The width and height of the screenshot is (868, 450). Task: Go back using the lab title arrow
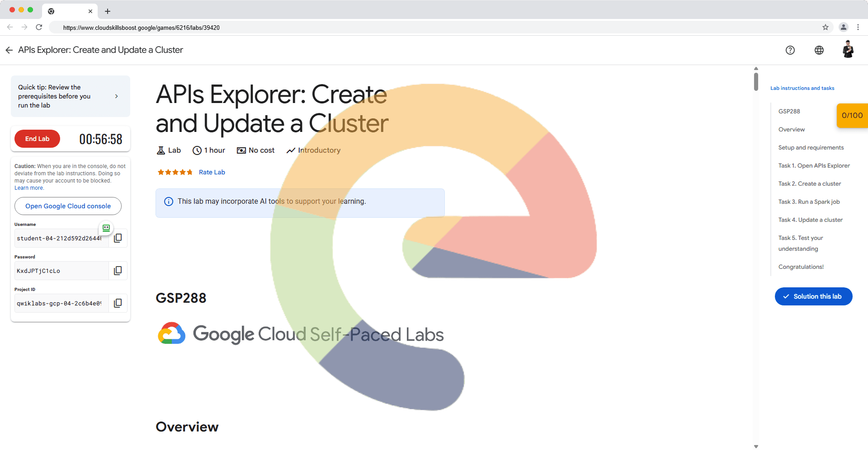pos(9,50)
